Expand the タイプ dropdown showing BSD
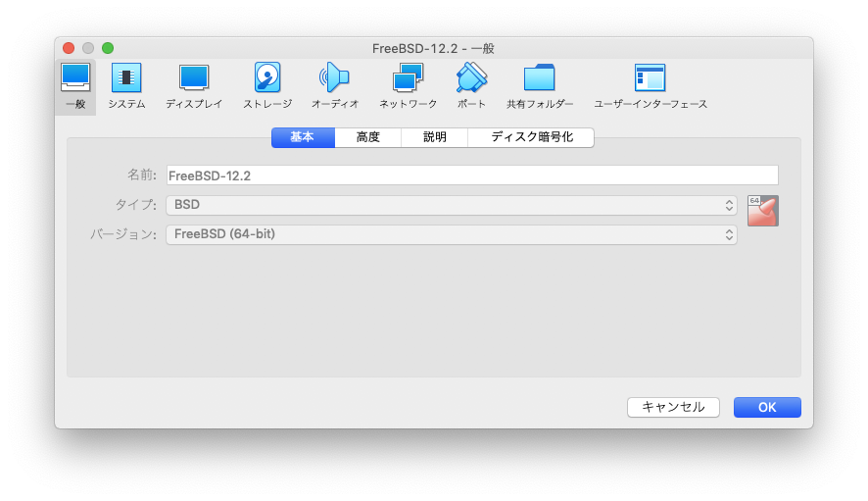The image size is (868, 501). pyautogui.click(x=452, y=205)
